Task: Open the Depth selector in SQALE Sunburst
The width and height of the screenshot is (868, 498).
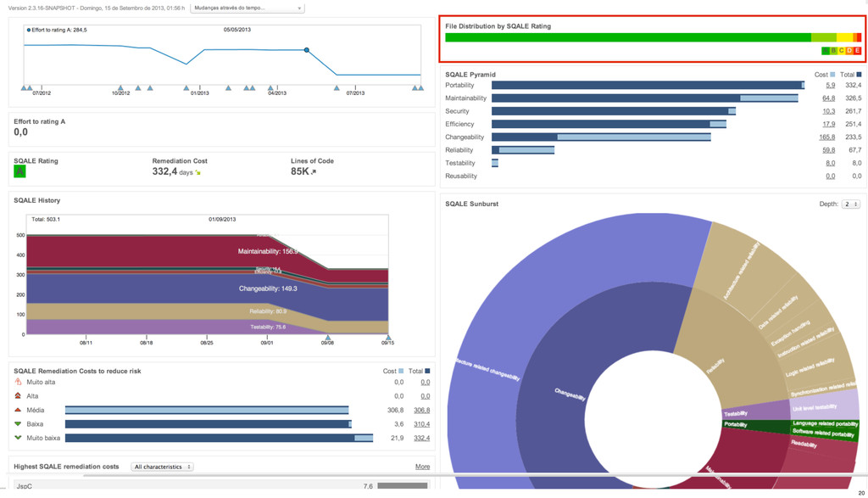Action: [x=851, y=204]
